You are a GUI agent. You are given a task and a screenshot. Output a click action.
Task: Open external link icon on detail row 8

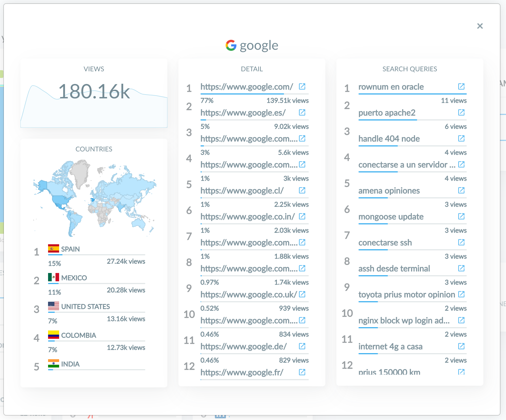click(x=302, y=268)
